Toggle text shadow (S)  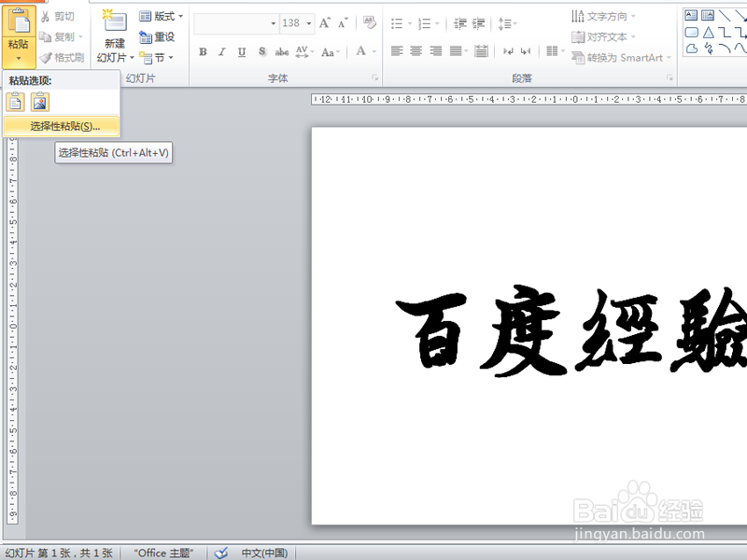tap(261, 51)
